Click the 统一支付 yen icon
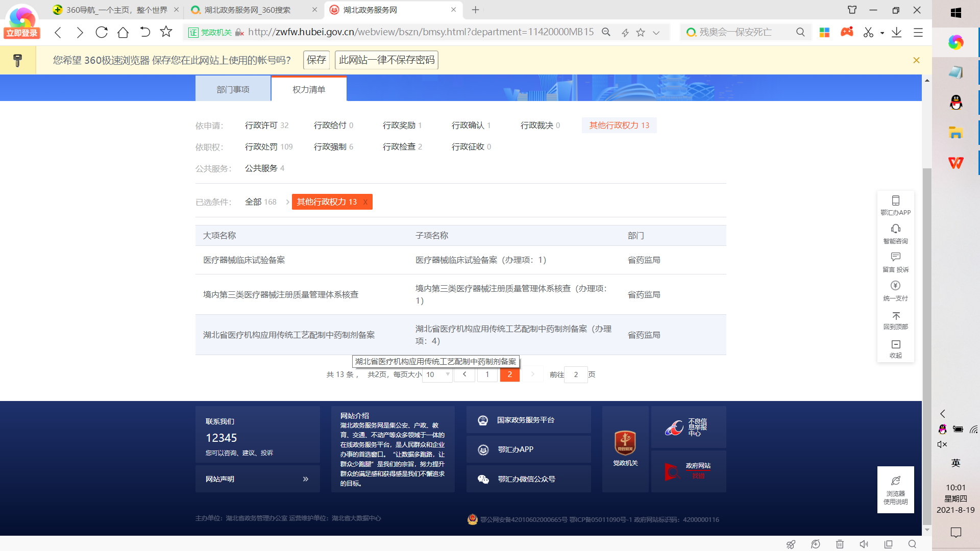The height and width of the screenshot is (551, 980). [895, 286]
